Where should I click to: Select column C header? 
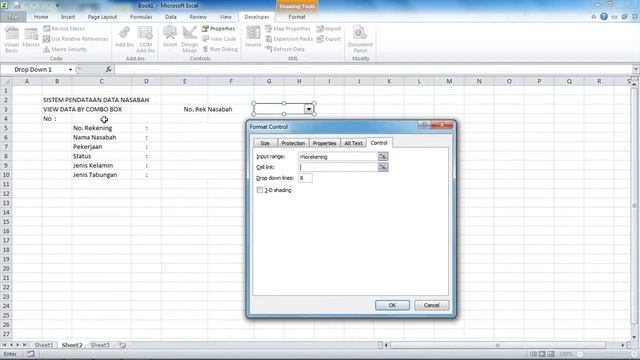(102, 81)
